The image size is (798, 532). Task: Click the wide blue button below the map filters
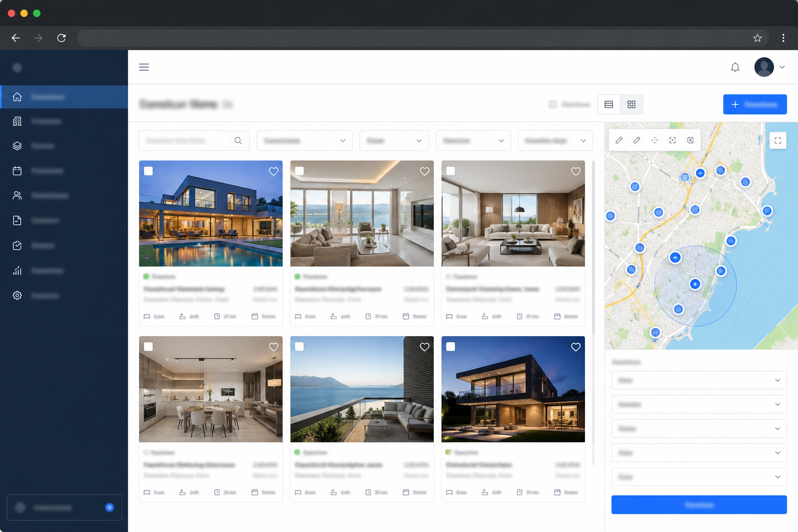tap(699, 505)
